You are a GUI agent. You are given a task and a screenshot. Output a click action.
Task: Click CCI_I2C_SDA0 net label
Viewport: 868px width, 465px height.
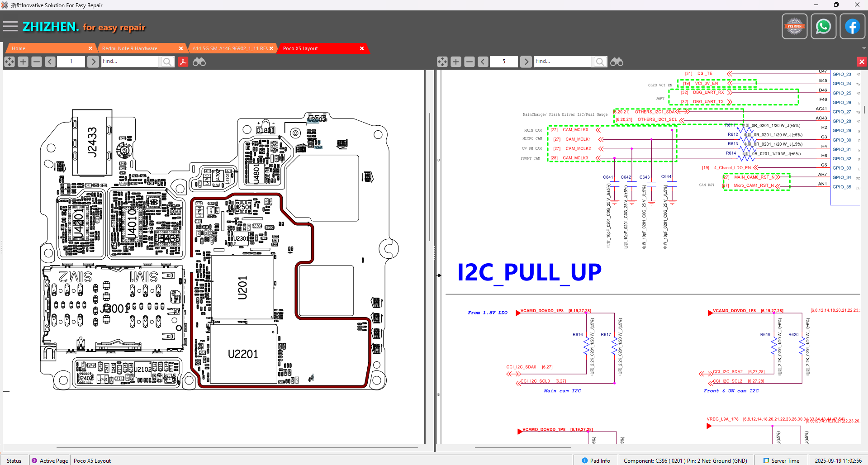point(521,367)
